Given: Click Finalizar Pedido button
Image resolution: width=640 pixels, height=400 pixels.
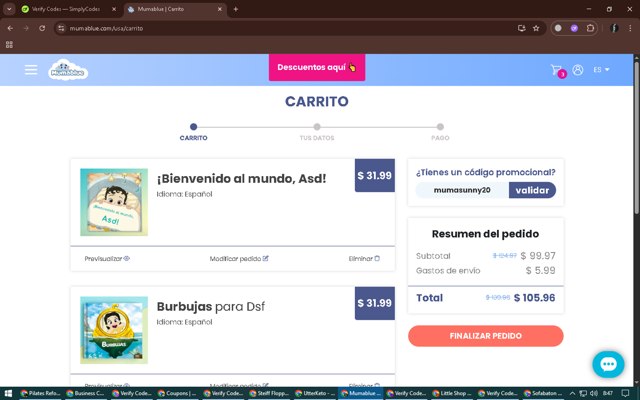Looking at the screenshot, I should pyautogui.click(x=486, y=336).
